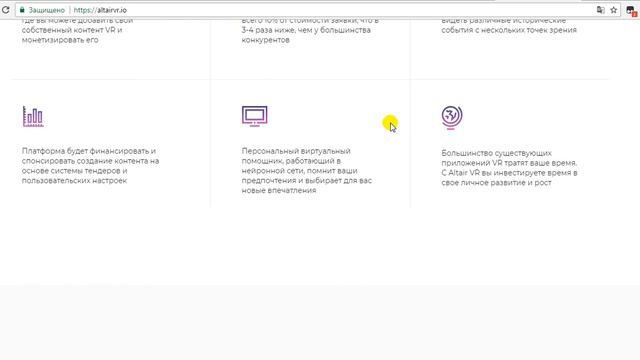Click the monitor screen feature icon
This screenshot has height=360, width=640.
pyautogui.click(x=255, y=116)
